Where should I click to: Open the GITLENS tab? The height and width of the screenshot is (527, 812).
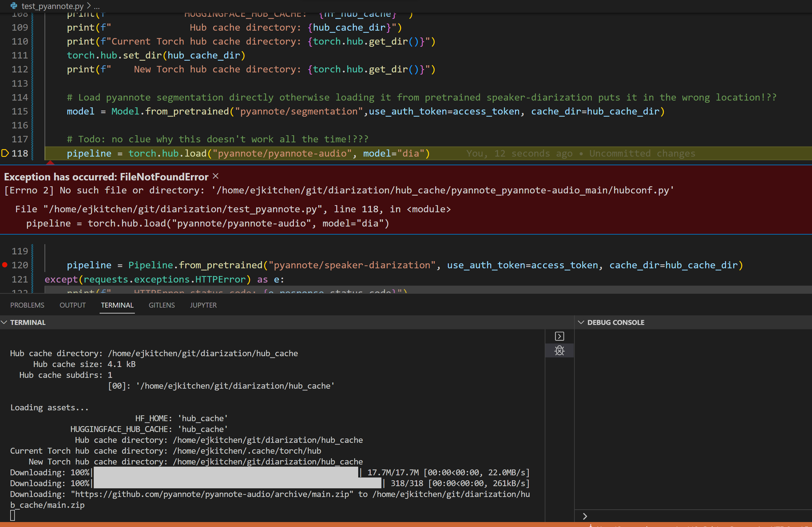(161, 305)
